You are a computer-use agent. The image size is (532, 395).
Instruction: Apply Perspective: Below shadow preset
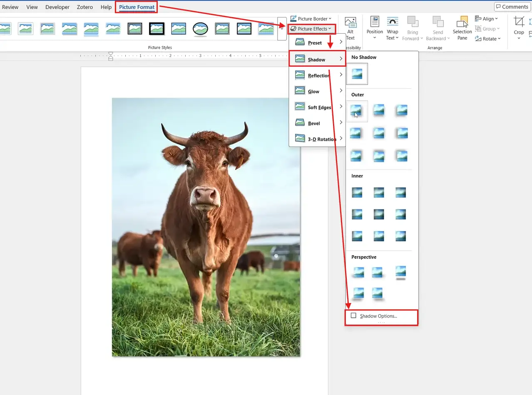(x=401, y=273)
